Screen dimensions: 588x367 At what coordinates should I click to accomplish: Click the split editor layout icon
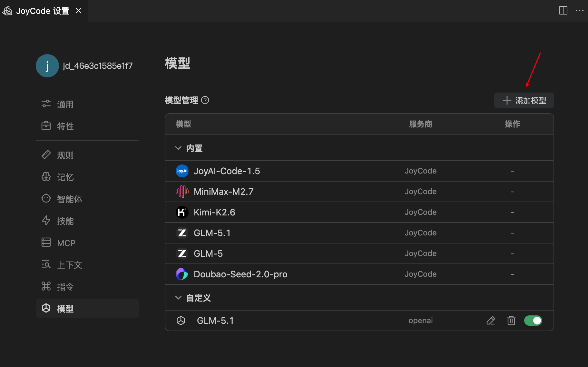coord(563,11)
